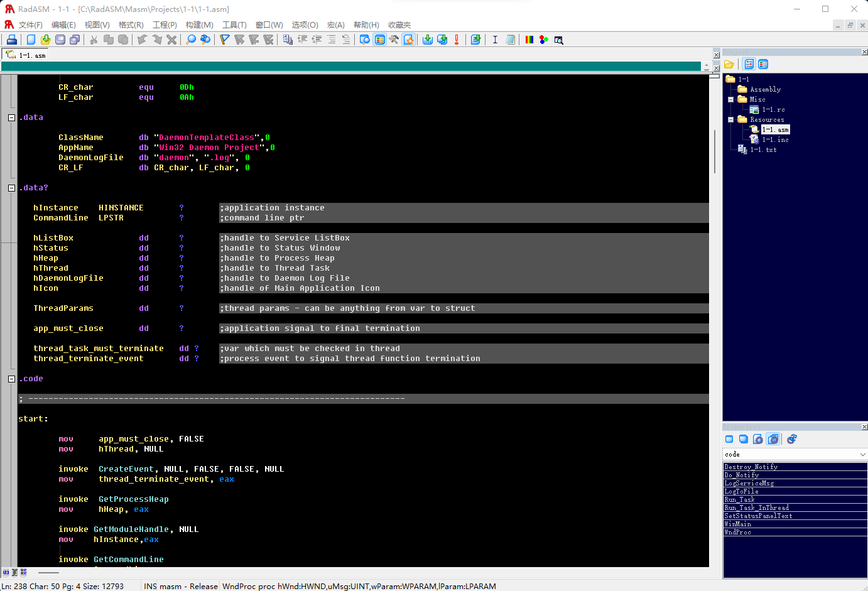
Task: Click the notepad toolbar icon
Action: [510, 40]
